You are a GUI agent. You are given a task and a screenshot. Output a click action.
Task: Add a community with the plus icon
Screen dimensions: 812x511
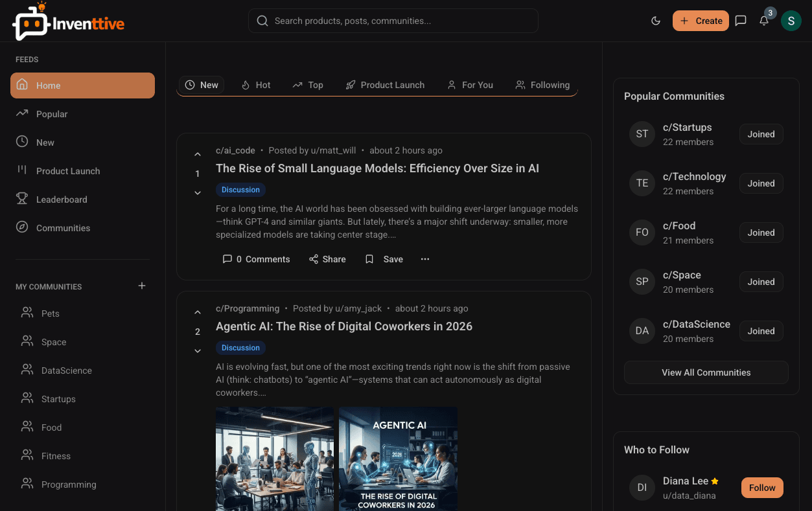pyautogui.click(x=142, y=286)
